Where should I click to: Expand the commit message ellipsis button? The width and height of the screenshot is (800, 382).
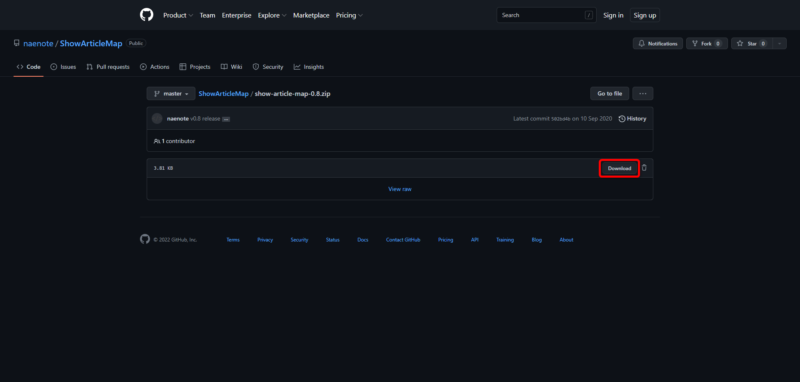(226, 119)
